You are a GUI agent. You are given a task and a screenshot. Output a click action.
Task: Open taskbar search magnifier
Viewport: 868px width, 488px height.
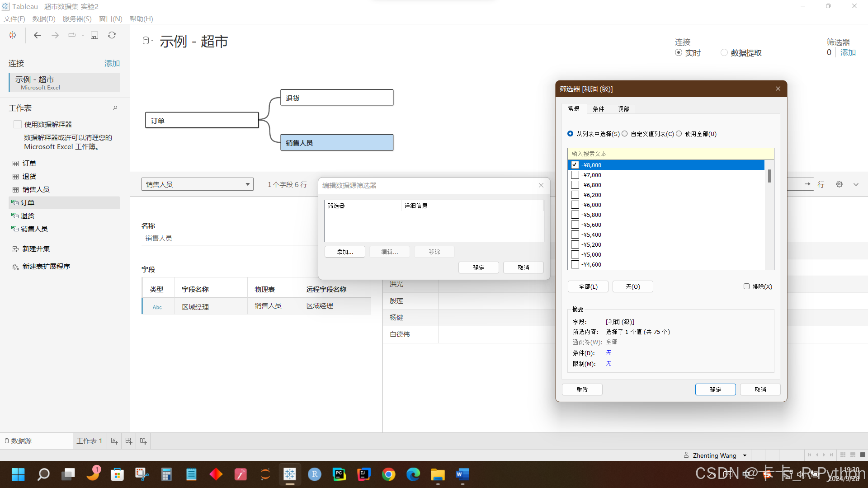43,474
